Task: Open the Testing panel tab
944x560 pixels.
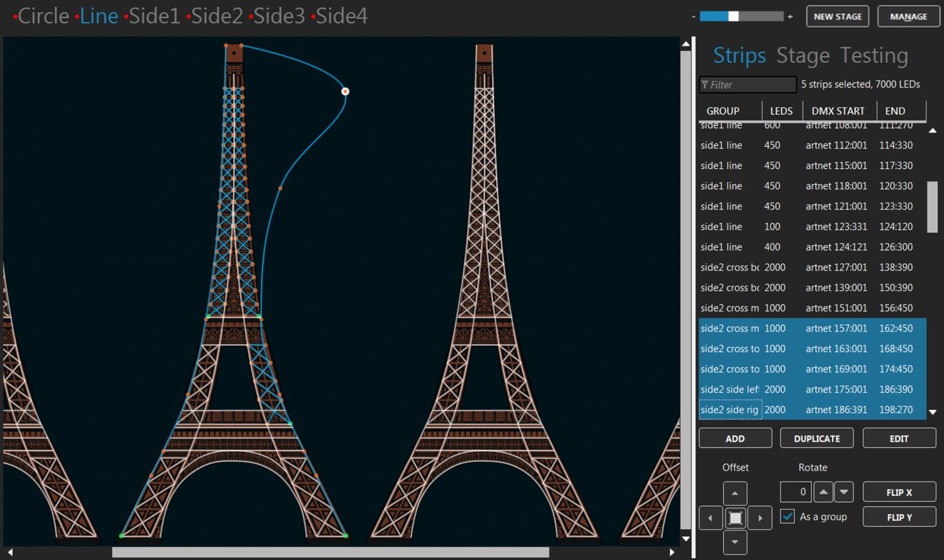Action: tap(874, 55)
